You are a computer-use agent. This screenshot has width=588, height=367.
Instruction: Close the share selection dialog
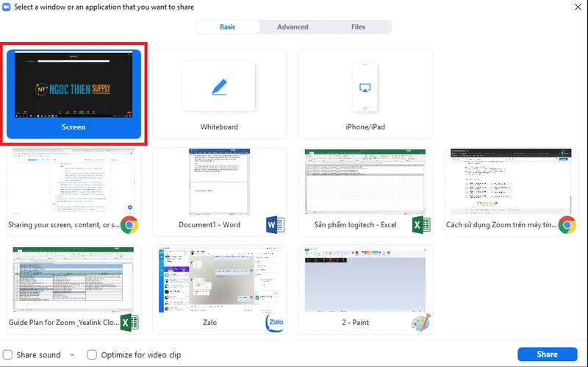578,7
